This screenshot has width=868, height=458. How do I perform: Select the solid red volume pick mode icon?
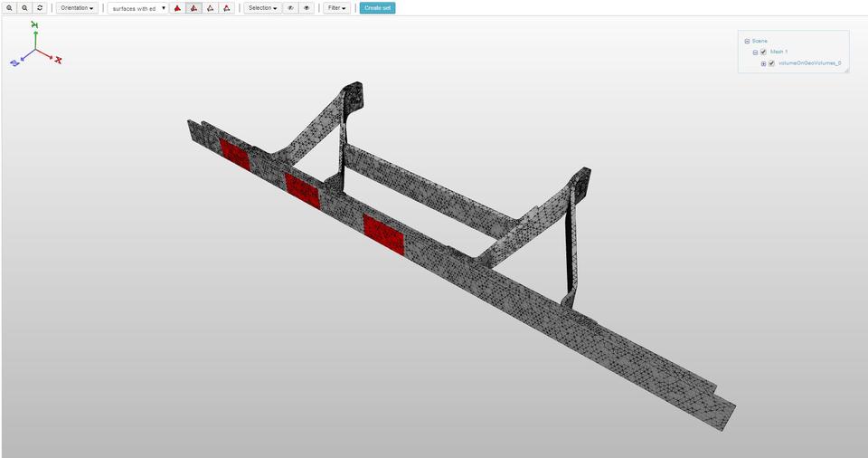[177, 8]
